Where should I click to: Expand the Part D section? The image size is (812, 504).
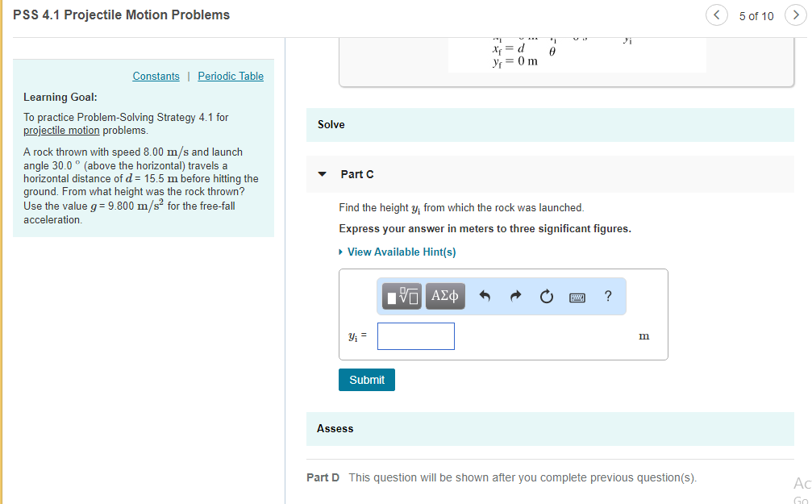click(x=323, y=477)
